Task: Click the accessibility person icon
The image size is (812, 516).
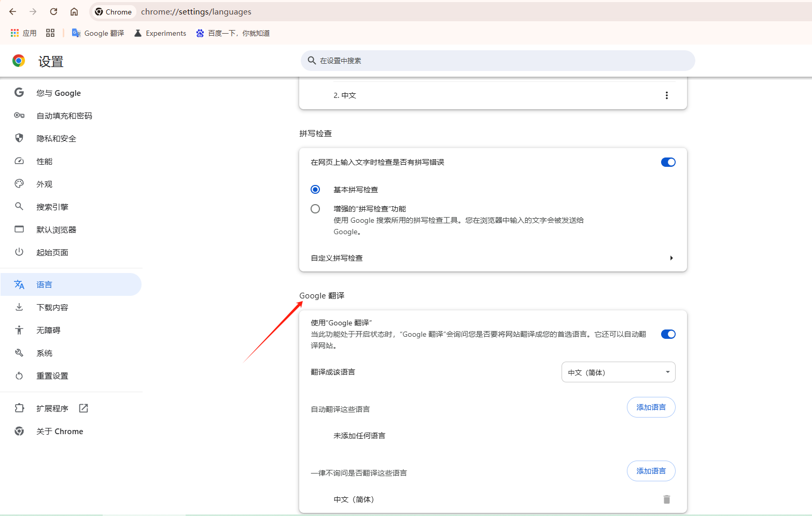Action: (19, 329)
